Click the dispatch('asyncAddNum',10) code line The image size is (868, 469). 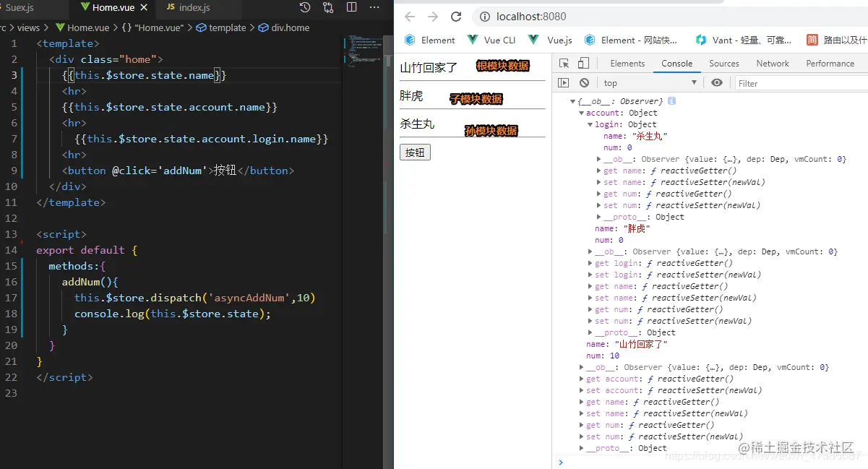click(195, 298)
